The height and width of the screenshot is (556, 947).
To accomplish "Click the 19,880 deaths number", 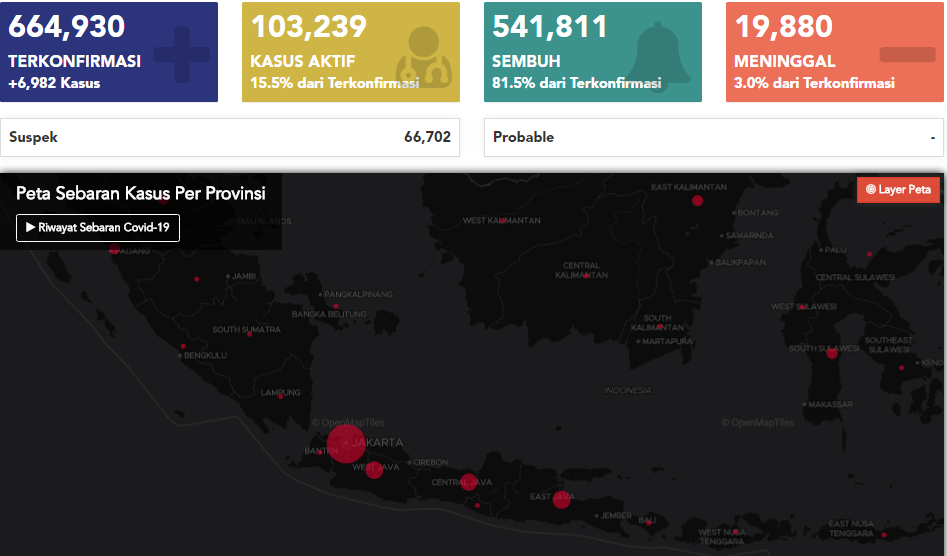I will 783,27.
